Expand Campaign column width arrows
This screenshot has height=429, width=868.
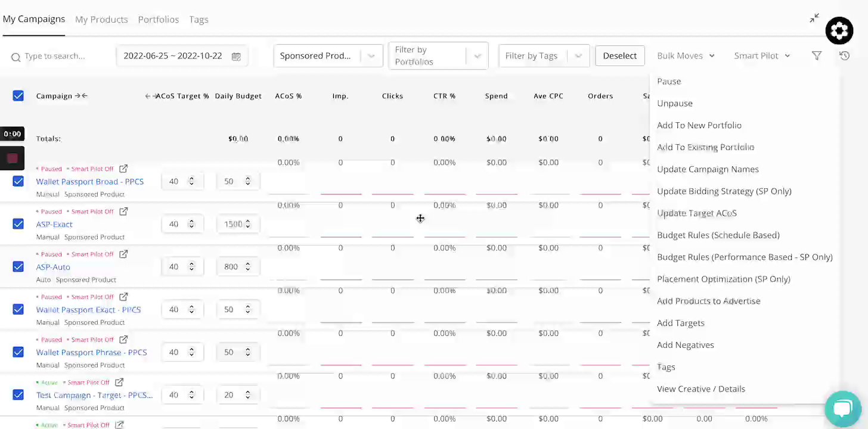pos(82,96)
